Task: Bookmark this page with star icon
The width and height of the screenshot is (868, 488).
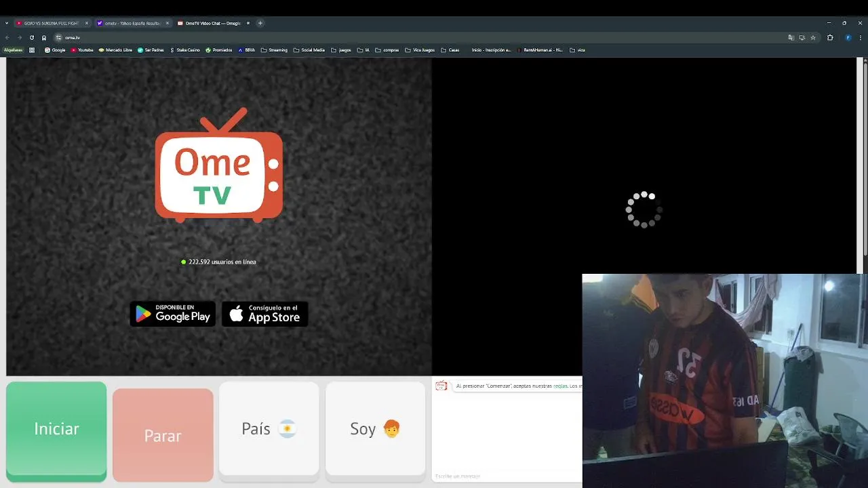Action: 813,37
